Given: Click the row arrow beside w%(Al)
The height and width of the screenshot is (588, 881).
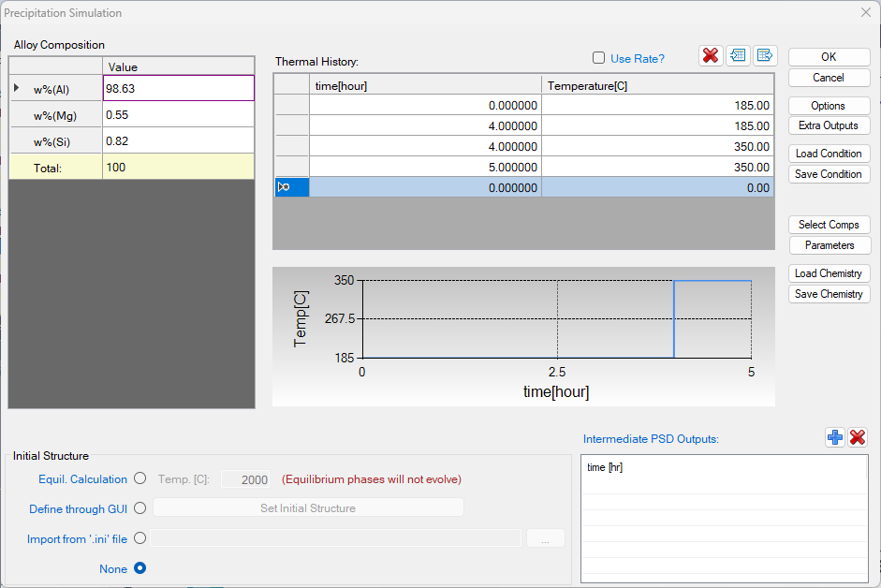Looking at the screenshot, I should [x=16, y=88].
